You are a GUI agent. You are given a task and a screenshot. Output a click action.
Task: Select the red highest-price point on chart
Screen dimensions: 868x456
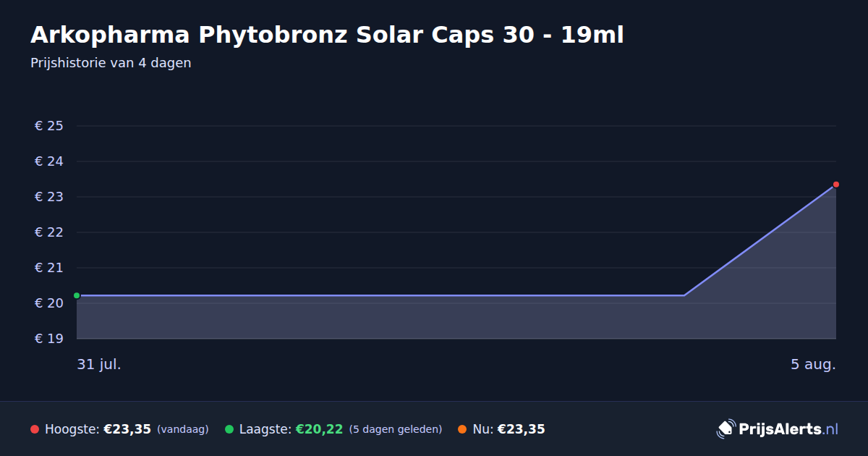pyautogui.click(x=835, y=185)
